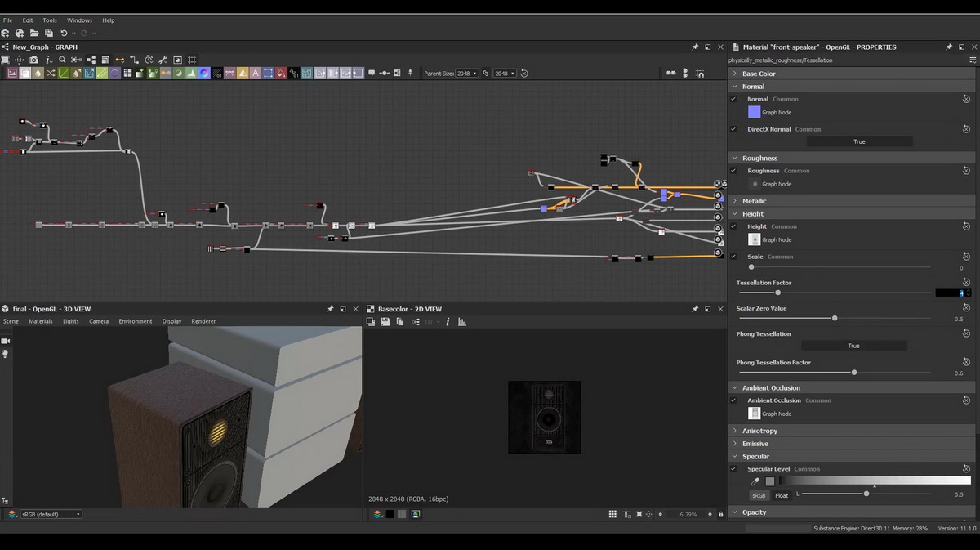Image resolution: width=980 pixels, height=550 pixels.
Task: Click the Float button under Specular Level
Action: pos(782,495)
